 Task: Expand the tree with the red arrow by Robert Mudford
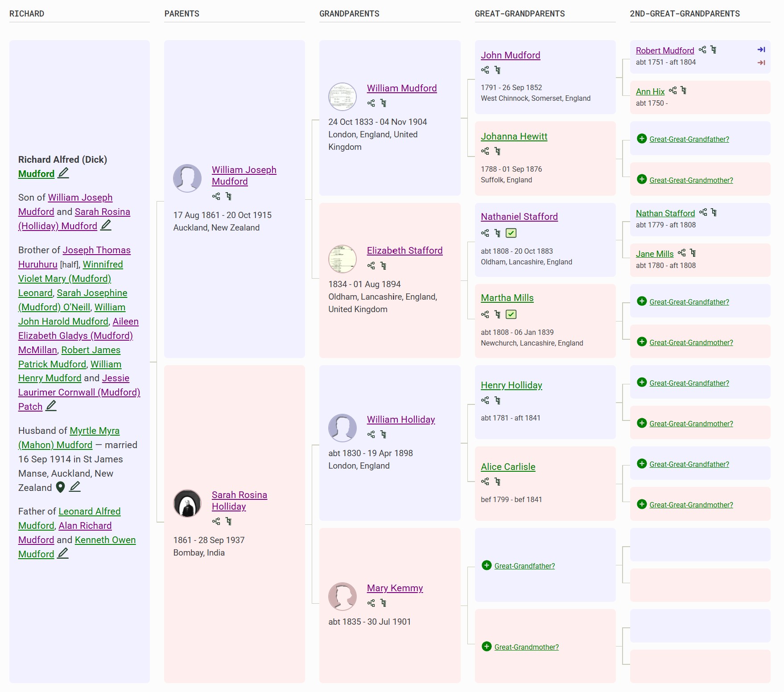[x=761, y=62]
